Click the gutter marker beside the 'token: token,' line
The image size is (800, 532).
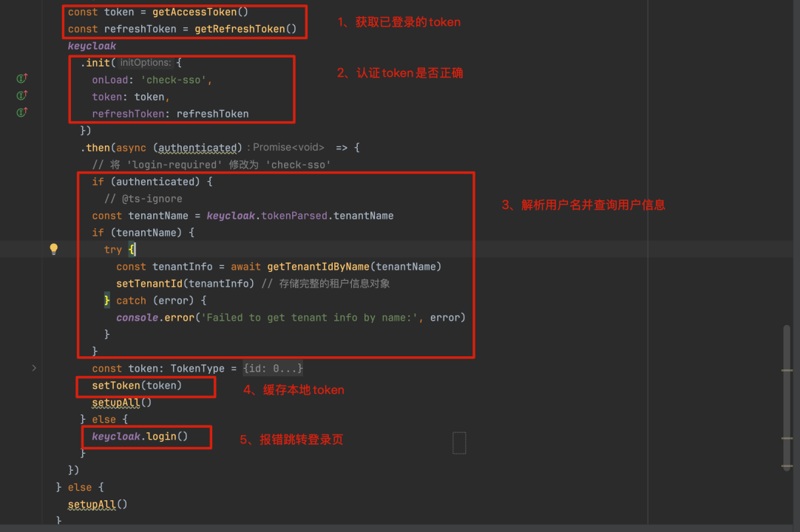22,95
